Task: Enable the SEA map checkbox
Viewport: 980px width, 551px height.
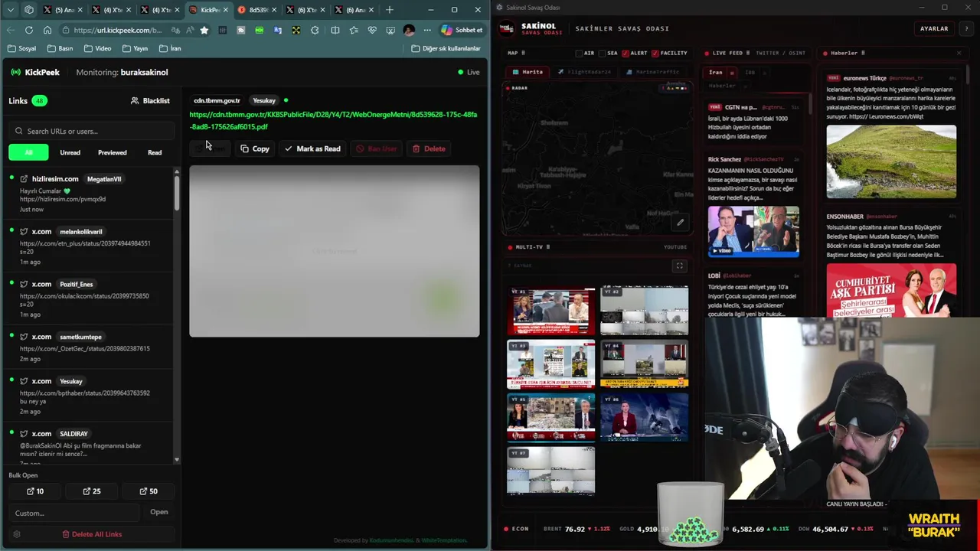Action: point(603,54)
